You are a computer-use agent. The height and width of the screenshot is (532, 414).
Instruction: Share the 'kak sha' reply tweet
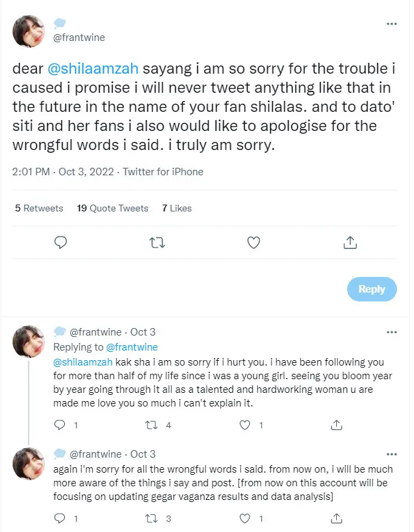[336, 425]
